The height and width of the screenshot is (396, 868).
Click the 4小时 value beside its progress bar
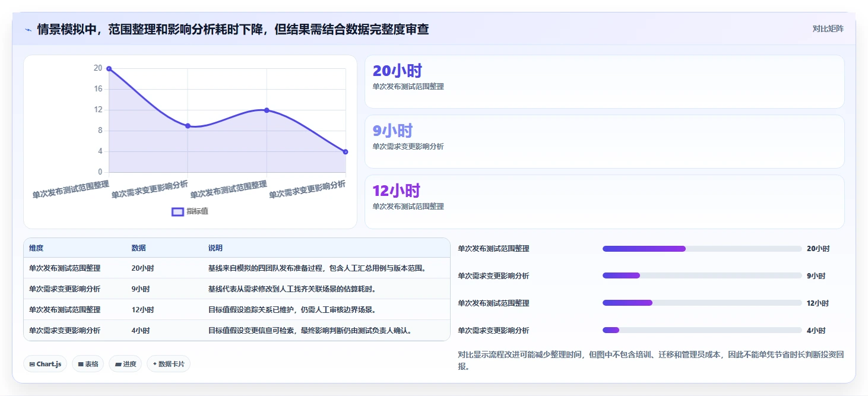pos(816,331)
